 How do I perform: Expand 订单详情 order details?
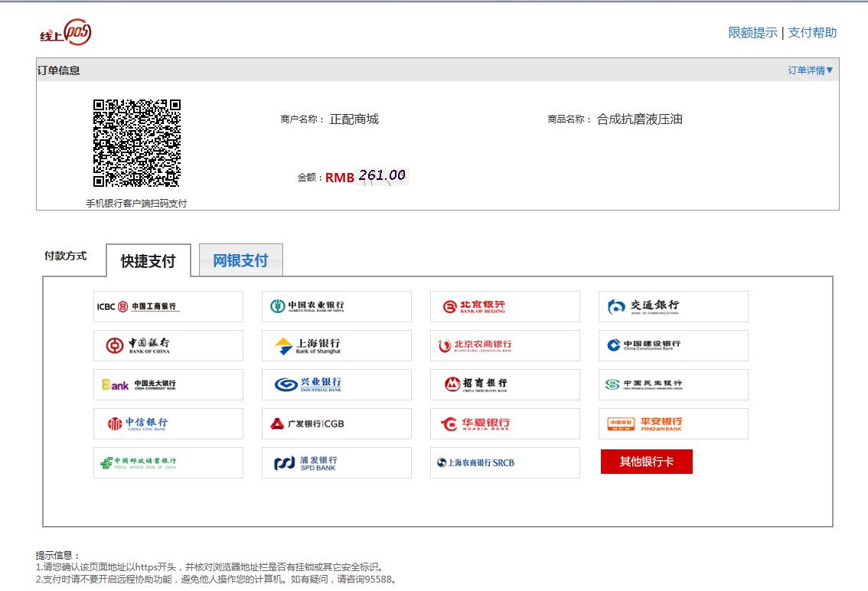tap(811, 70)
